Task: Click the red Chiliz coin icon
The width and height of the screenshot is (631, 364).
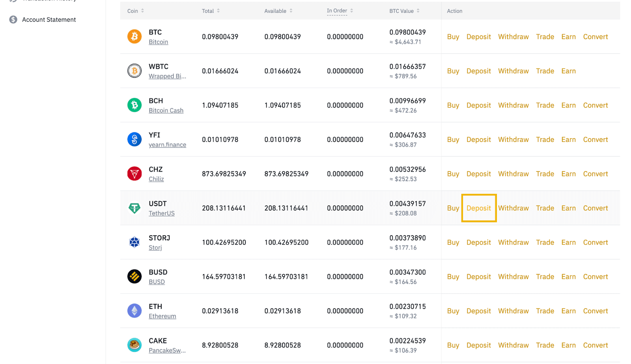Action: (x=134, y=174)
